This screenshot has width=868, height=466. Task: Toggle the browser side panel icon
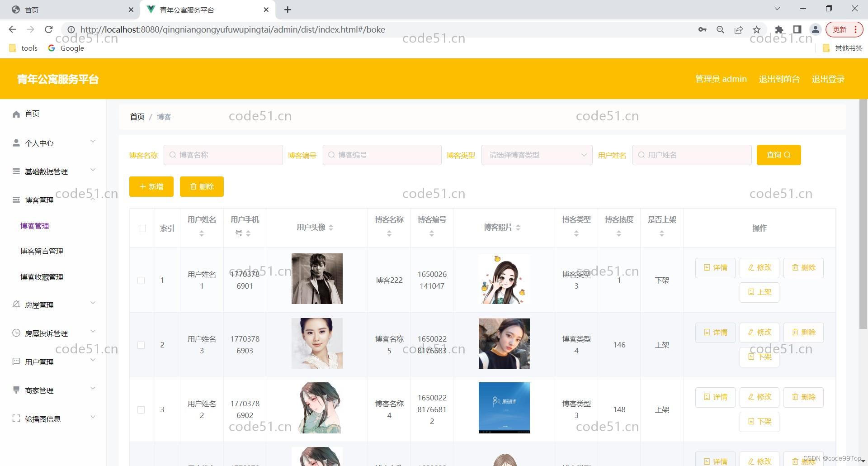(797, 29)
